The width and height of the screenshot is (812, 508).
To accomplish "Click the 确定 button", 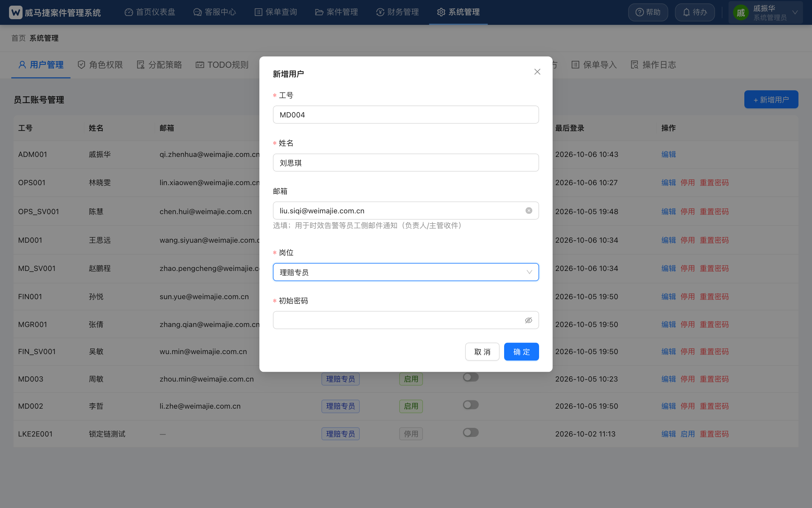I will pos(521,352).
